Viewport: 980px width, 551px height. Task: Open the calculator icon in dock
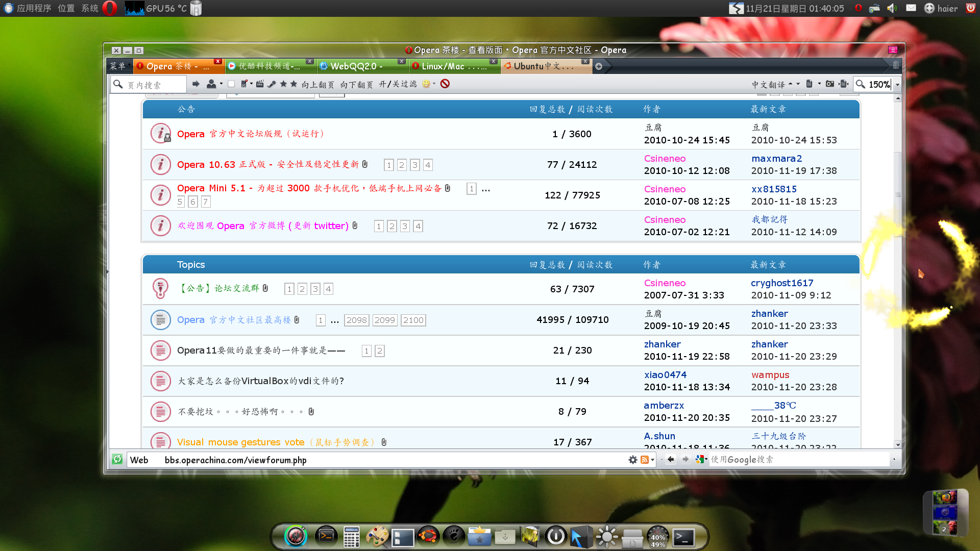click(x=352, y=537)
